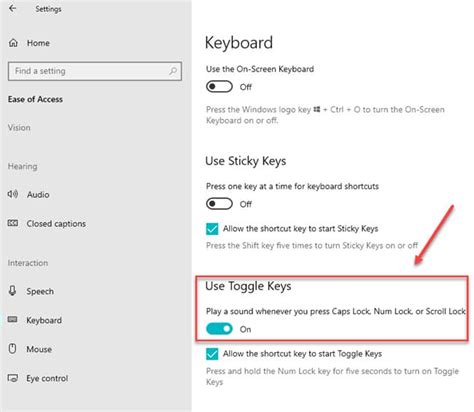This screenshot has width=474, height=412.
Task: Click 'Press and hold the Num Lock key' hint
Action: (332, 376)
